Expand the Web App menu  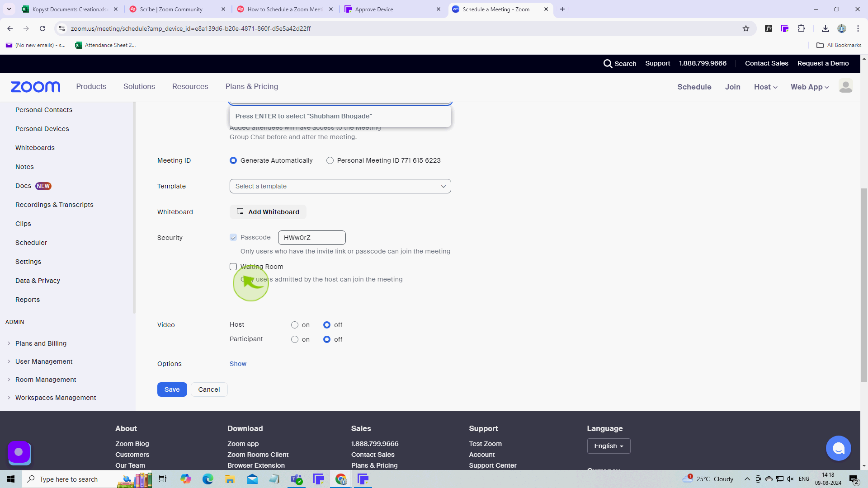coord(809,87)
